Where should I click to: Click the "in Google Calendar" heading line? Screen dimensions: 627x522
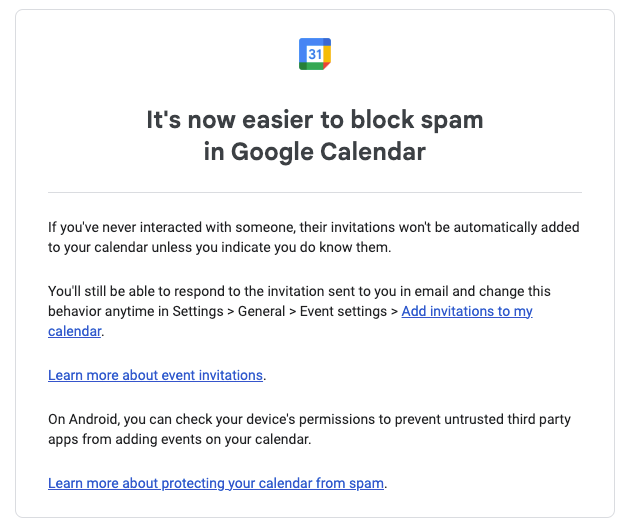pos(314,152)
